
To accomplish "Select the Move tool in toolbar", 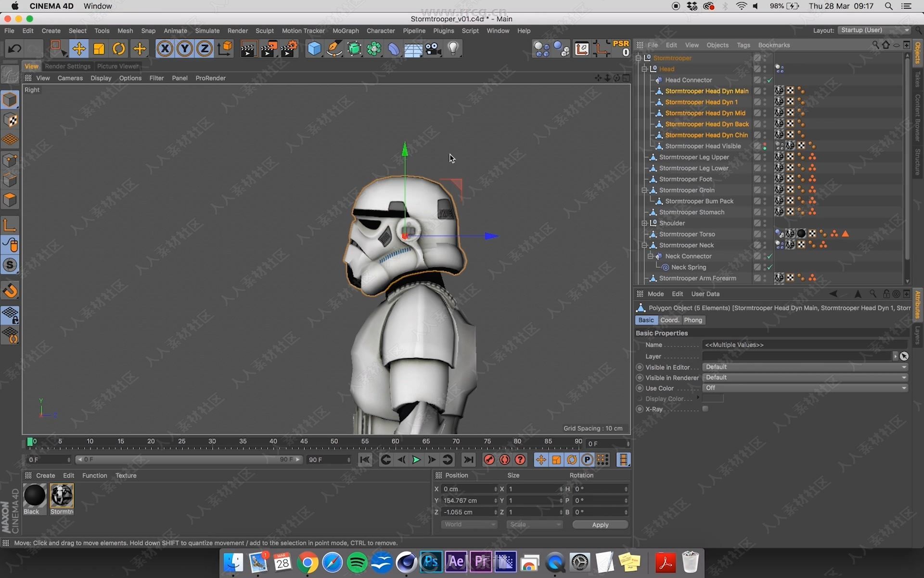I will 79,48.
